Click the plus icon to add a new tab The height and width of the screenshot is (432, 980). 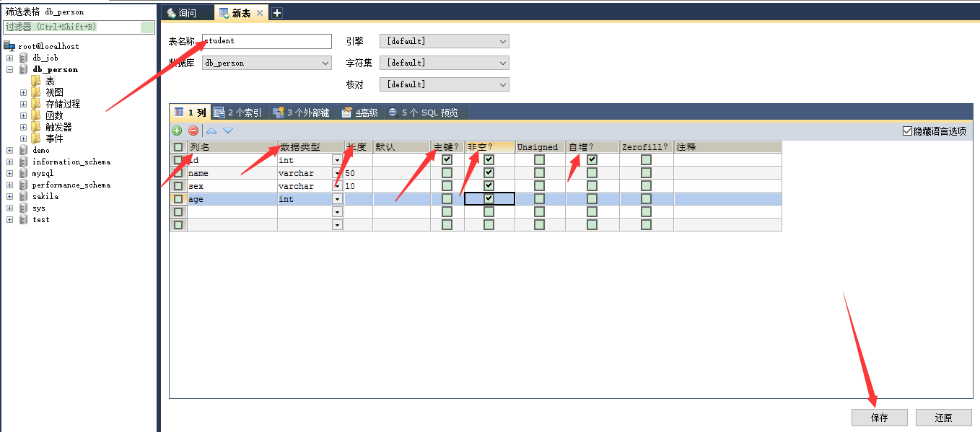point(277,13)
